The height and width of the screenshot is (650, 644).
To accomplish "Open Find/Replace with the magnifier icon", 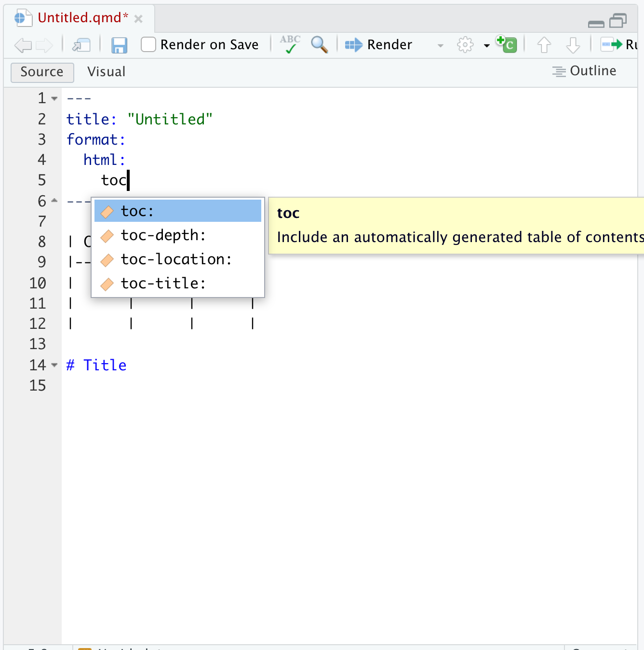I will pyautogui.click(x=319, y=44).
